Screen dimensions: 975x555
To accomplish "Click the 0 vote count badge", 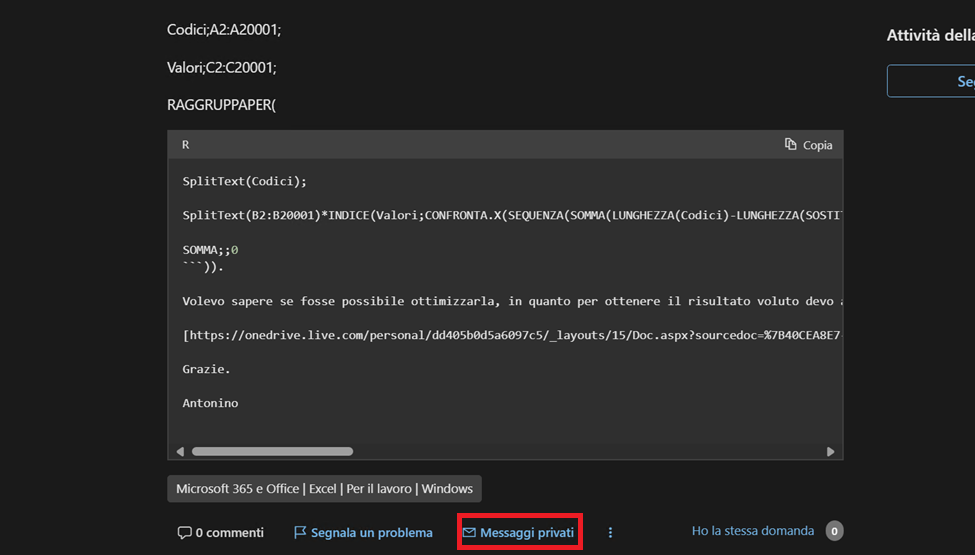I will click(x=834, y=531).
